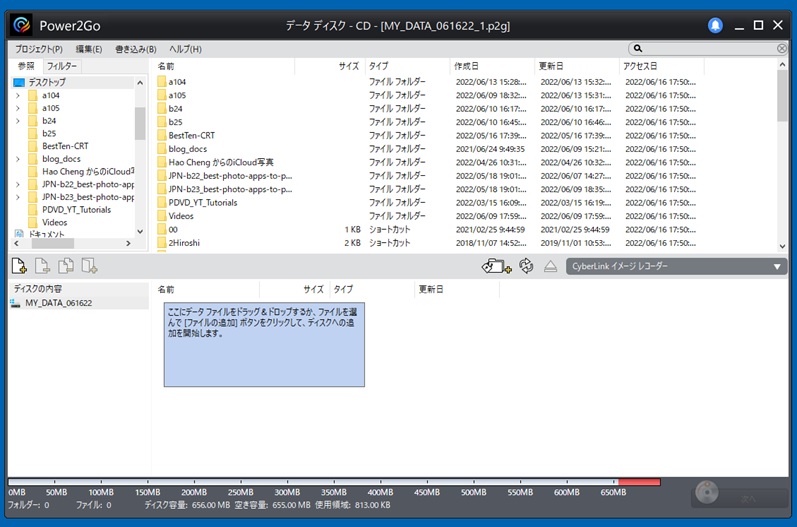Click the folder tree horizontal scrollbar thumb
Screen dimensions: 797x527
coord(53,243)
